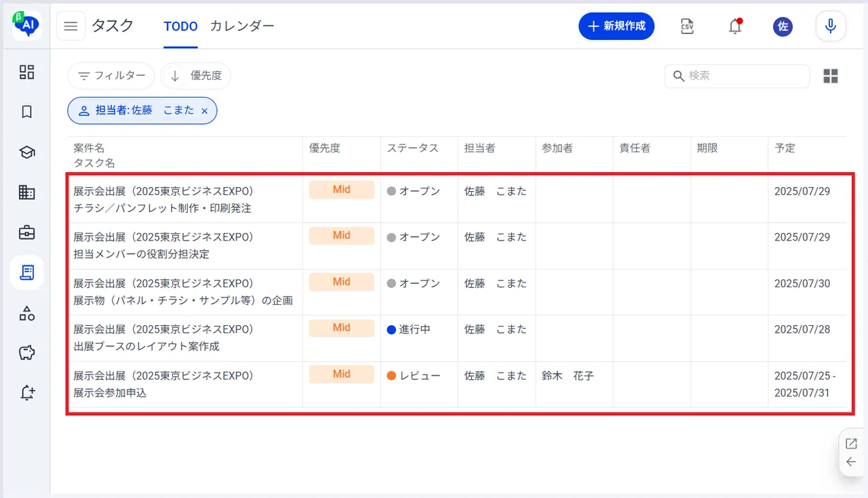Screen dimensions: 868x498
Task: Open the bookmark icon in sidebar
Action: tap(27, 112)
